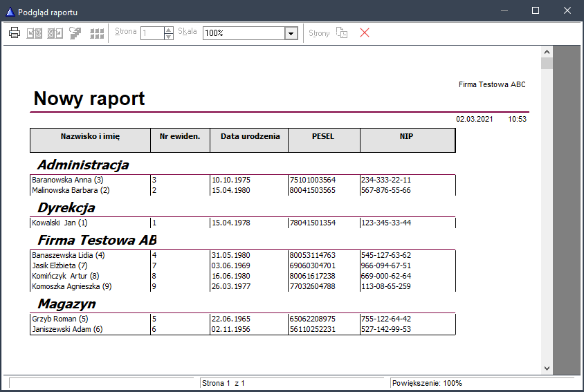Image resolution: width=584 pixels, height=392 pixels.
Task: Click the Strona page number input field
Action: (152, 33)
